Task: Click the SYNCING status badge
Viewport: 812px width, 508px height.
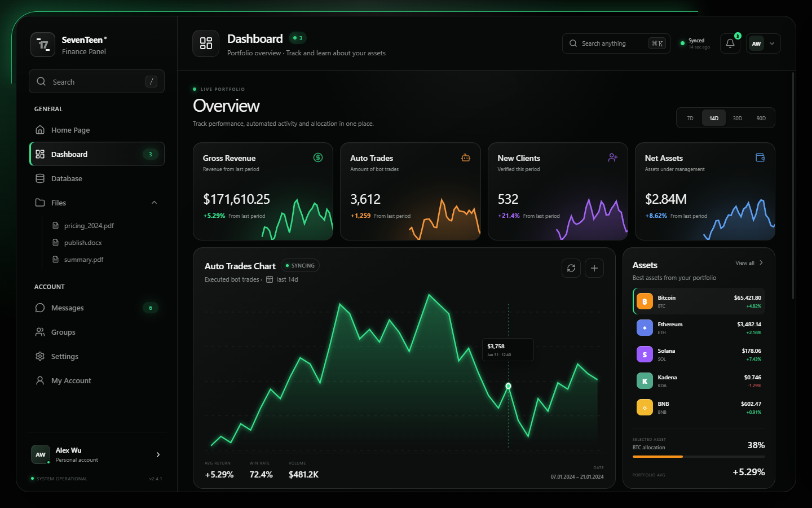Action: [300, 265]
